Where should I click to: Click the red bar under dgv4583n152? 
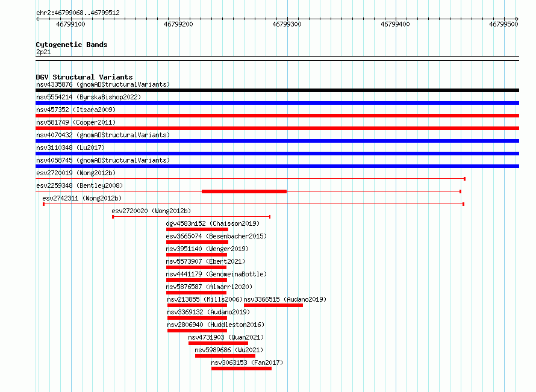pos(197,229)
